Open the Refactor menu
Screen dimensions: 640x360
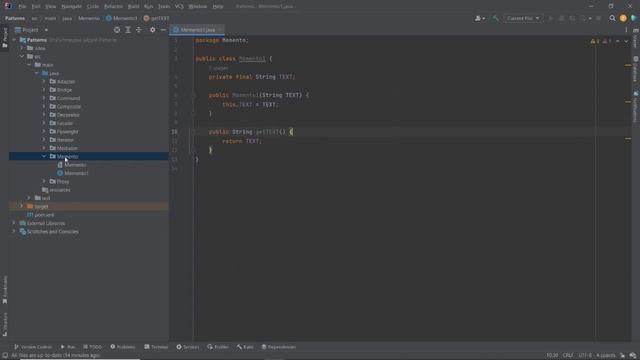(x=113, y=7)
